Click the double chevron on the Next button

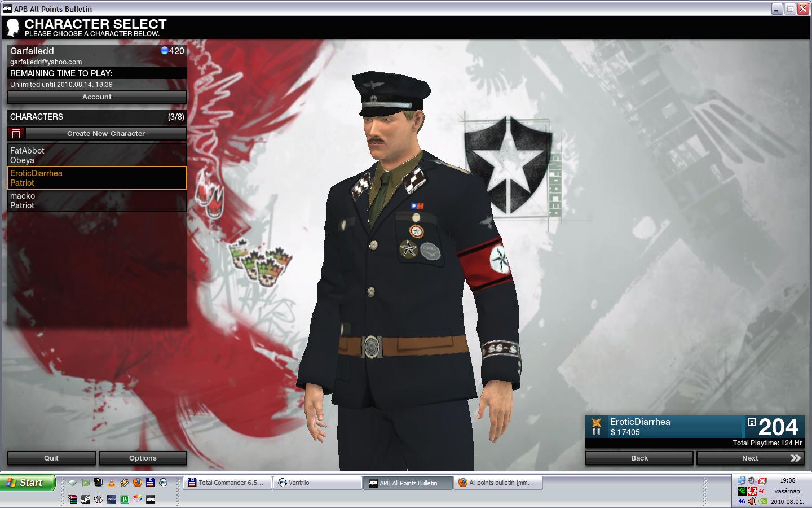coord(796,458)
